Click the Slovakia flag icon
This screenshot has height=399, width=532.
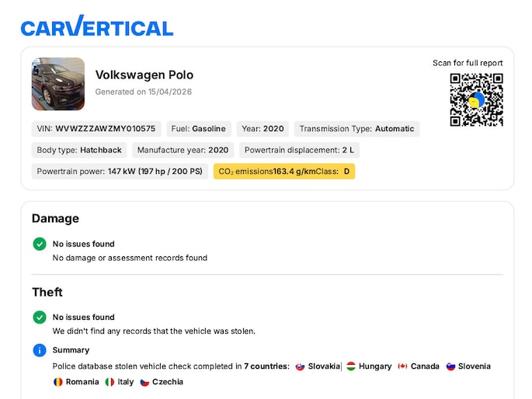click(x=300, y=366)
